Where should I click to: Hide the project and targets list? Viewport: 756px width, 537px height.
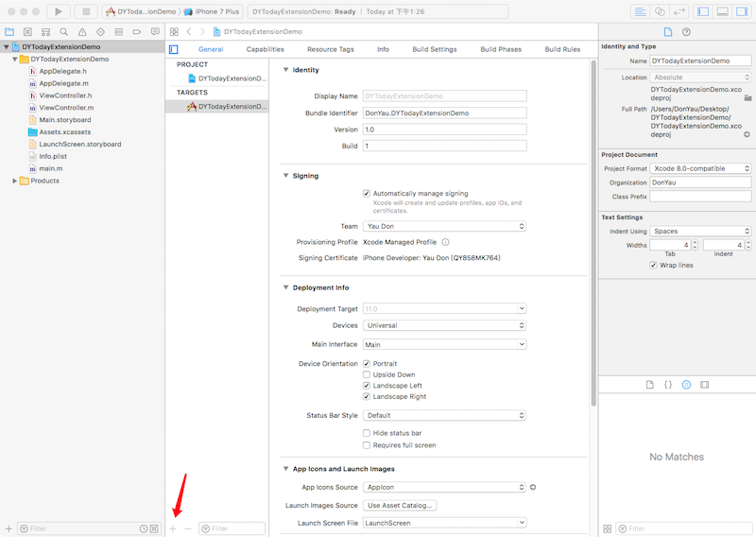[174, 49]
